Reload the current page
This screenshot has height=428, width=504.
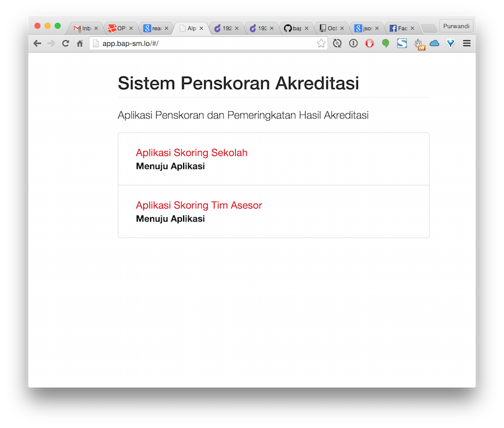(66, 43)
